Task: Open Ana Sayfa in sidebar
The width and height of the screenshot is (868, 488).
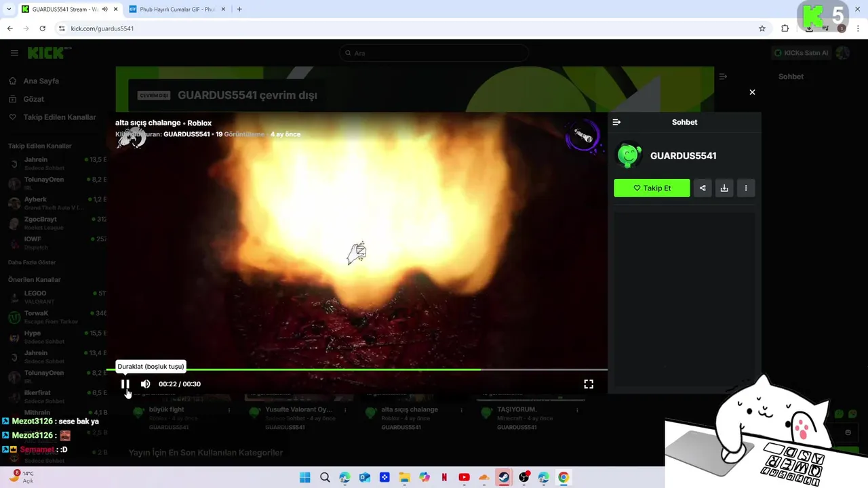Action: point(41,81)
